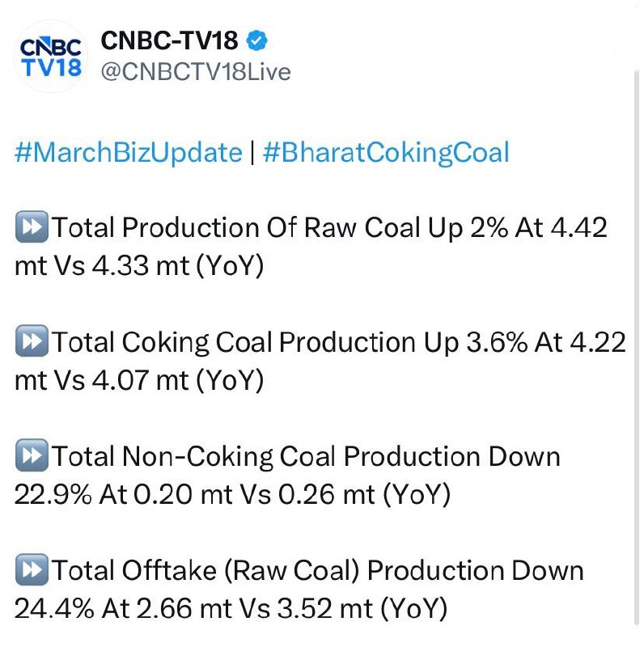
Task: Click fast-forward emoji before Total Coking Coal
Action: point(31,343)
